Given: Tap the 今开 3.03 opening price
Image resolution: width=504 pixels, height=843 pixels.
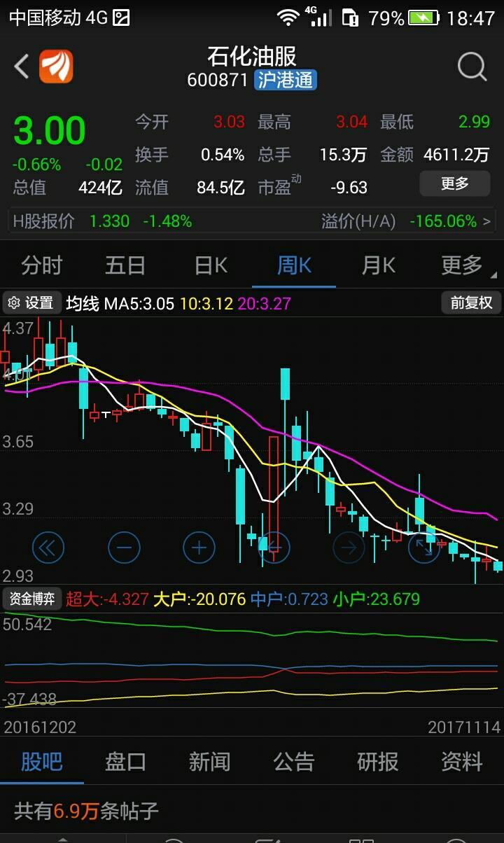Looking at the screenshot, I should click(x=190, y=122).
